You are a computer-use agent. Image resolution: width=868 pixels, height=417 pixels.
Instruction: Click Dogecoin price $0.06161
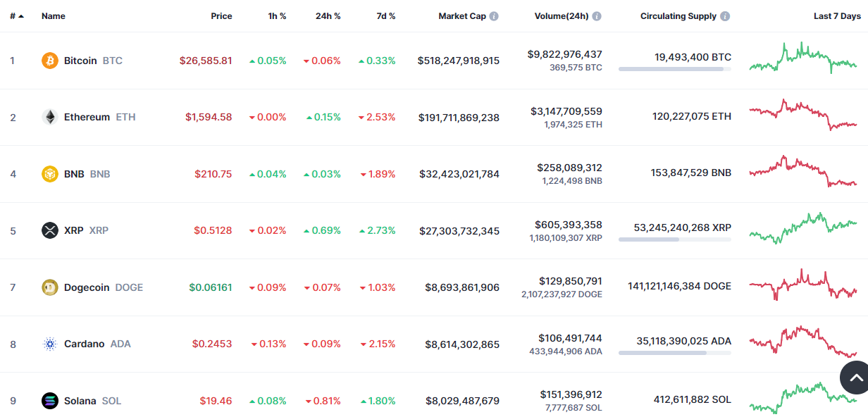211,287
